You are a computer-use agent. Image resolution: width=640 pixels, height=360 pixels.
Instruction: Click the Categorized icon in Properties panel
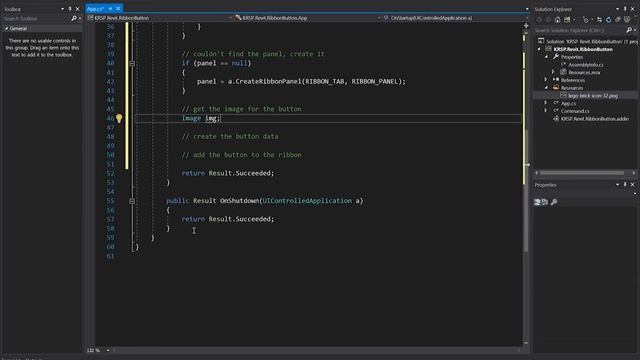point(538,202)
